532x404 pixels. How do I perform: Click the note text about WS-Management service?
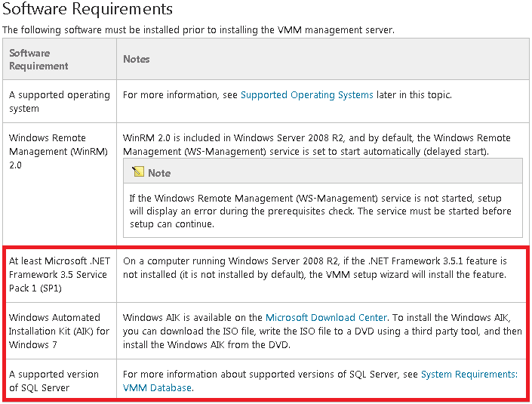point(320,211)
